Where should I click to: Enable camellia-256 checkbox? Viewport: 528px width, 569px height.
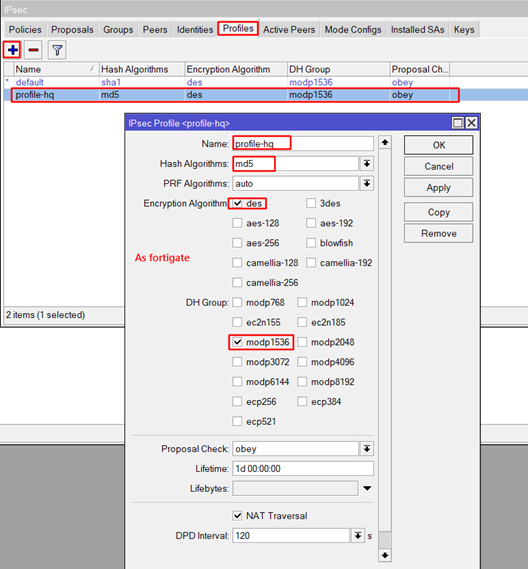237,283
